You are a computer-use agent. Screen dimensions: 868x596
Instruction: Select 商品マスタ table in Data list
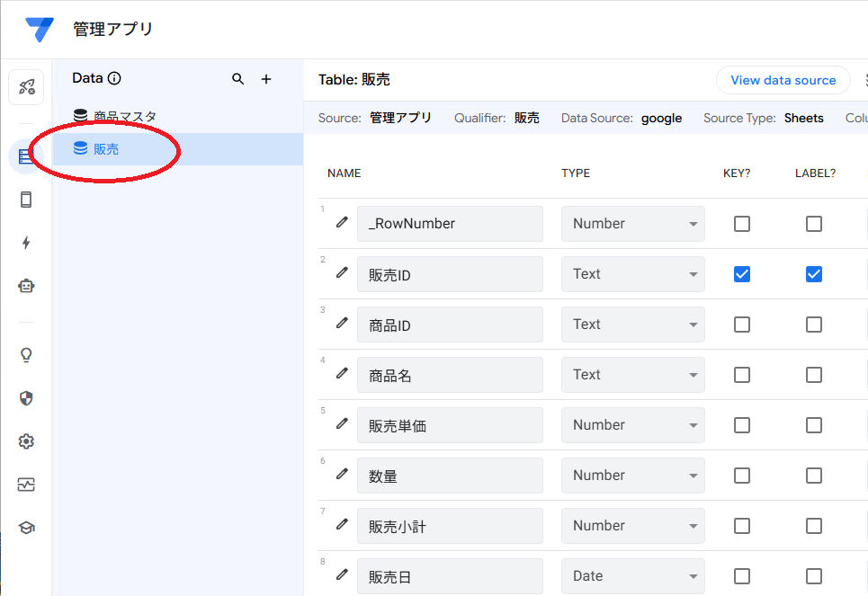pyautogui.click(x=125, y=116)
